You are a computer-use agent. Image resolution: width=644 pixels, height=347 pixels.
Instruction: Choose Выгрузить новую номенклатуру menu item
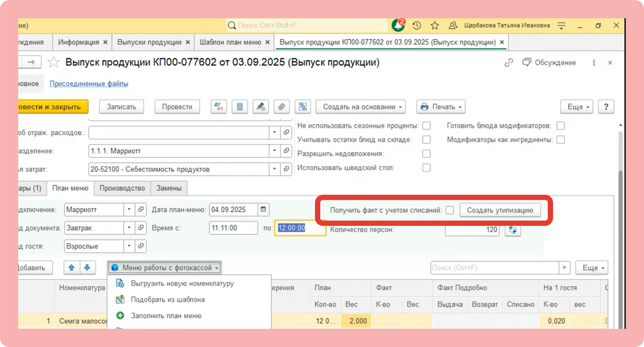(x=182, y=283)
